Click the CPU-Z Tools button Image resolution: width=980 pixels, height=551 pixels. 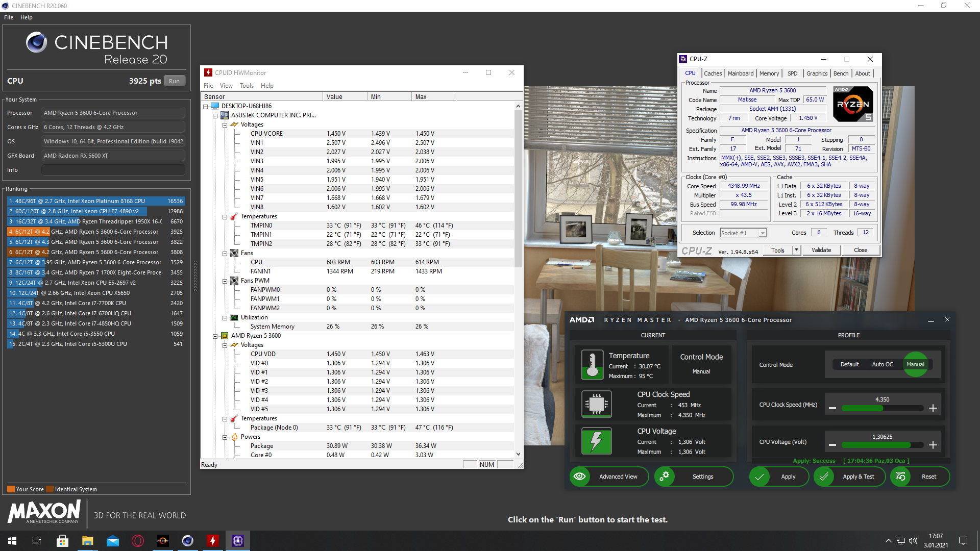point(778,250)
